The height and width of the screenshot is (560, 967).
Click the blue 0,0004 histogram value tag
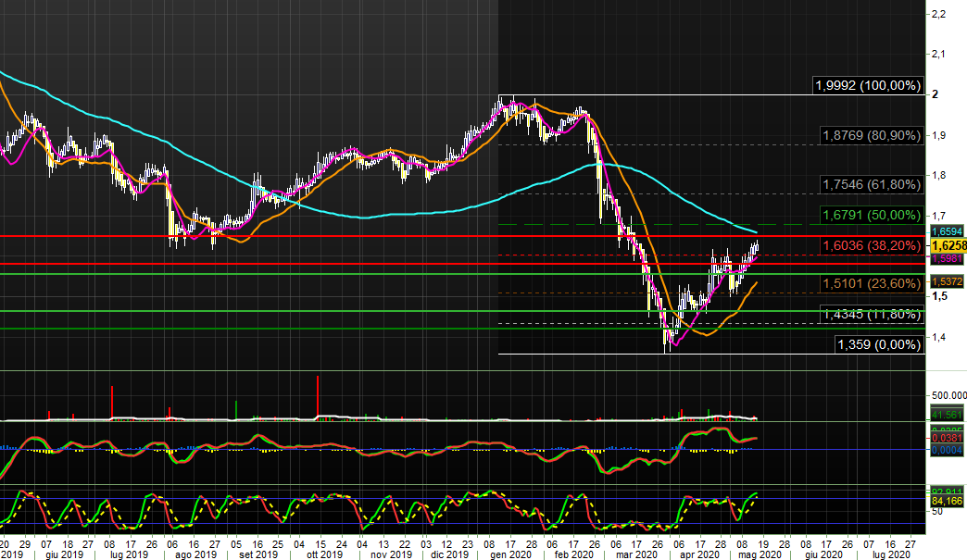(948, 450)
